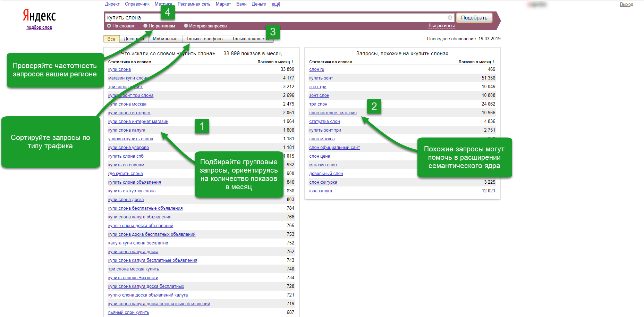This screenshot has height=317, width=644.
Task: Click the Подобрать button
Action: 474,18
